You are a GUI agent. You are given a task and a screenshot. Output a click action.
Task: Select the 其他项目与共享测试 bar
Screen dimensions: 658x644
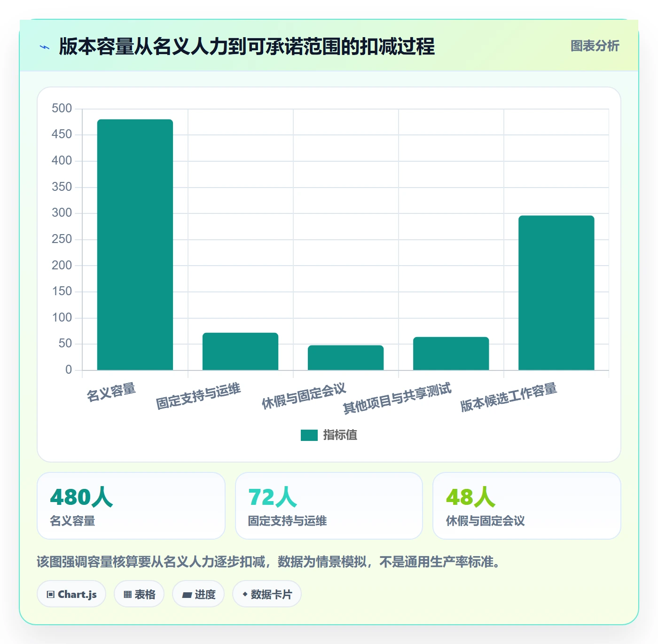[x=451, y=353]
